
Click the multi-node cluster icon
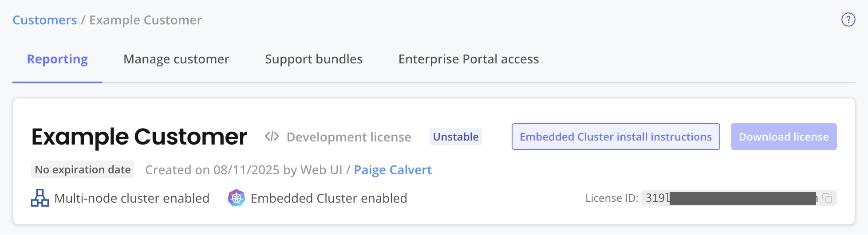[x=40, y=198]
